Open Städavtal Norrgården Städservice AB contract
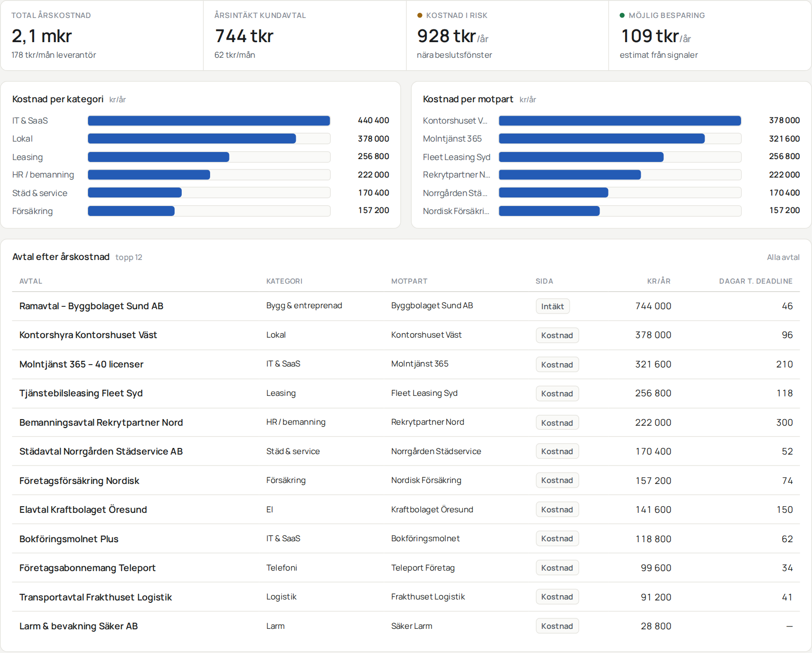812x653 pixels. tap(101, 451)
